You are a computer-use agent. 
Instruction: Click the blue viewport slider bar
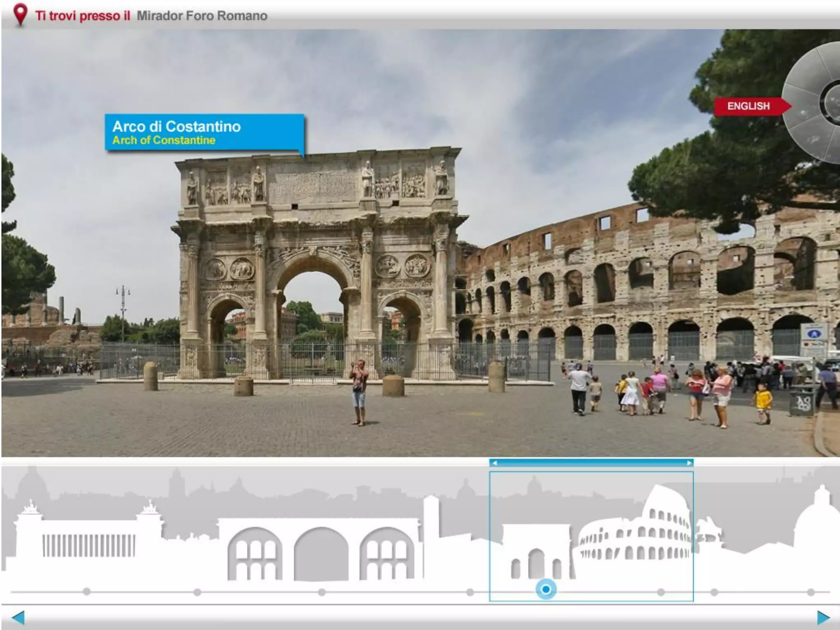point(591,463)
